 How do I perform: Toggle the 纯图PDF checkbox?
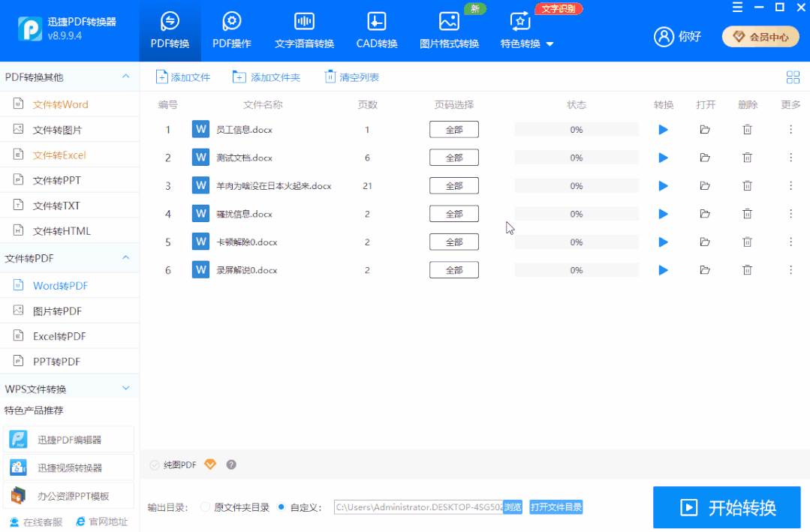(x=155, y=465)
